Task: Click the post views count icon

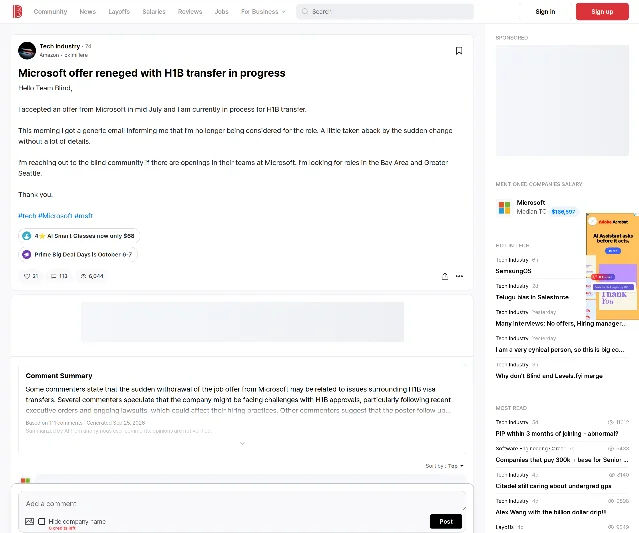Action: 84,276
